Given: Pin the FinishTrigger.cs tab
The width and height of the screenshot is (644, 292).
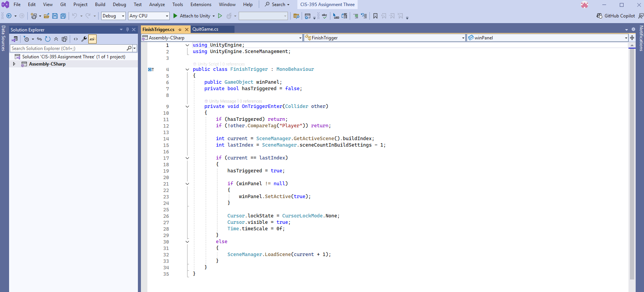Looking at the screenshot, I should (x=180, y=30).
